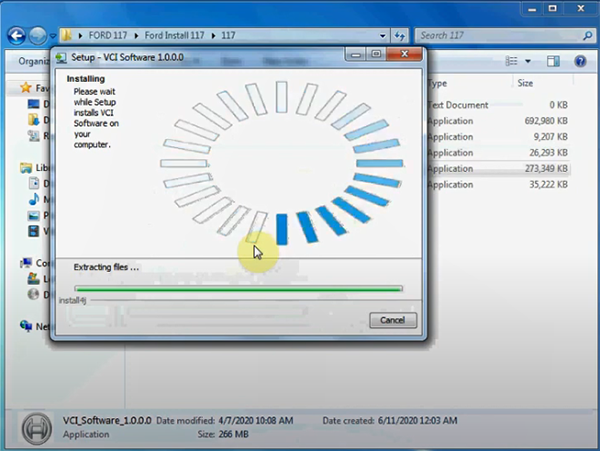
Task: Click the Date created 6/11/2020 12:03 AM value
Action: [417, 421]
